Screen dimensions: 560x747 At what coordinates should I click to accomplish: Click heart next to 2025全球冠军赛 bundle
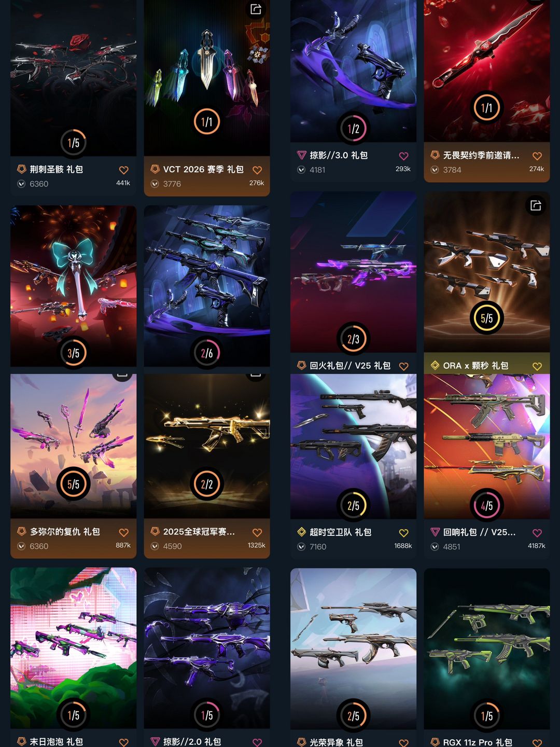pos(257,533)
